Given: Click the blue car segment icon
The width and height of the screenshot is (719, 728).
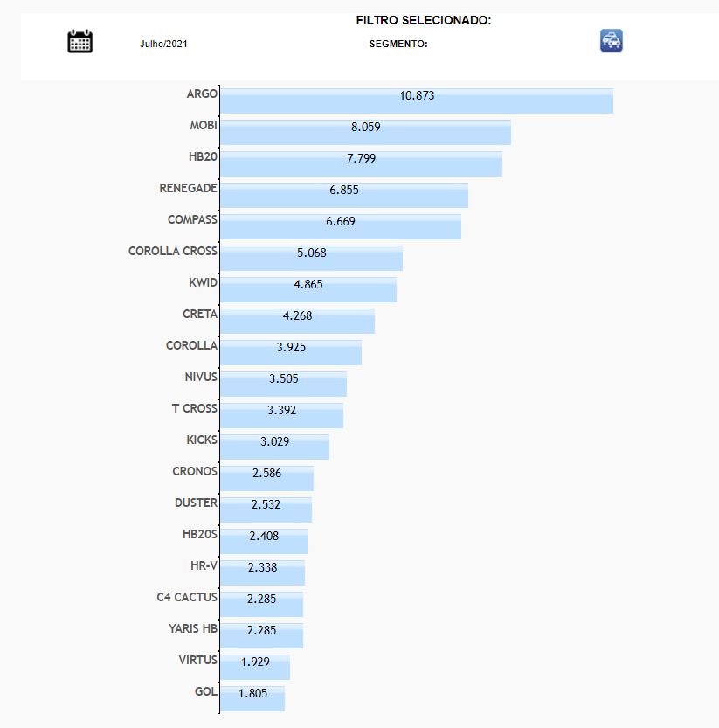Looking at the screenshot, I should coord(612,41).
